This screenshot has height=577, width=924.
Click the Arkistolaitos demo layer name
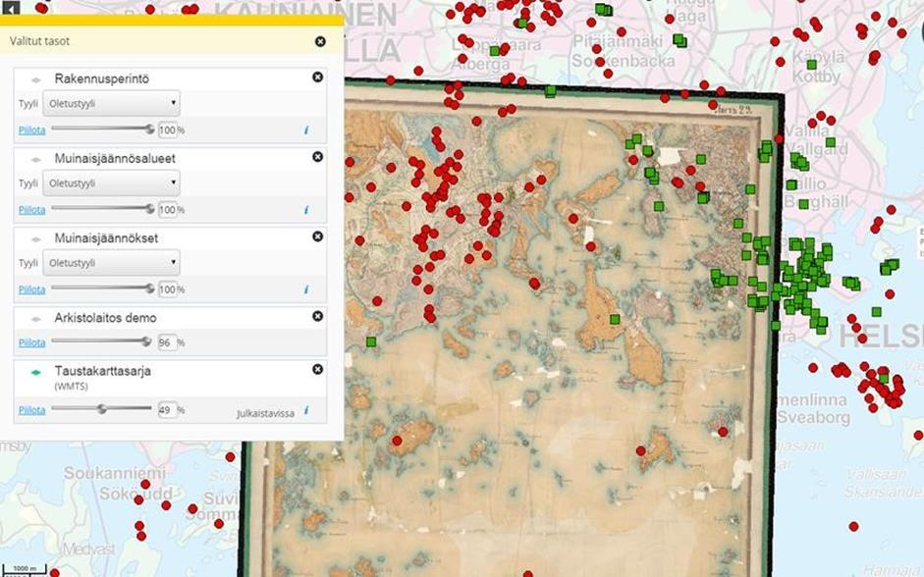[105, 318]
